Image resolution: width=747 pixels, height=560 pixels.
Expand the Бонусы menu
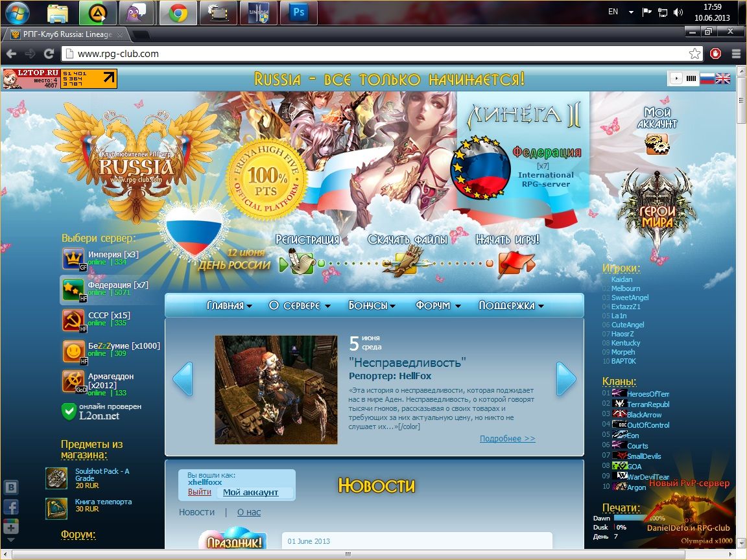pos(372,305)
